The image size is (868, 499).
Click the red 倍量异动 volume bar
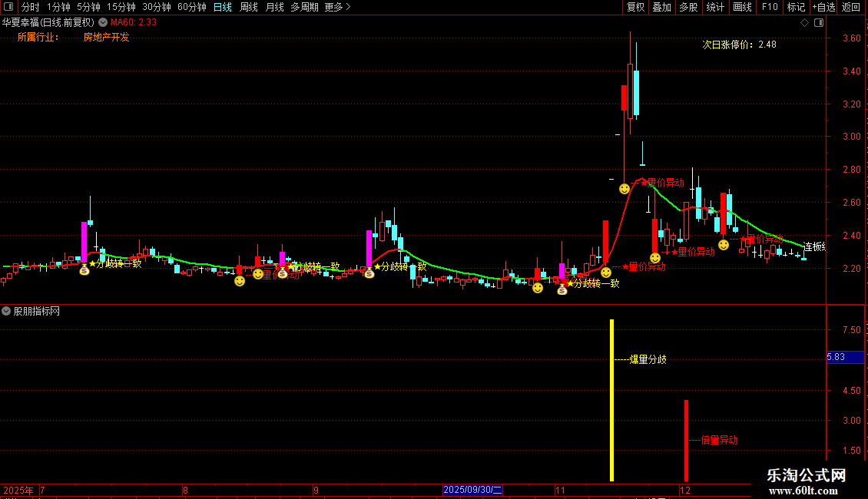point(687,441)
